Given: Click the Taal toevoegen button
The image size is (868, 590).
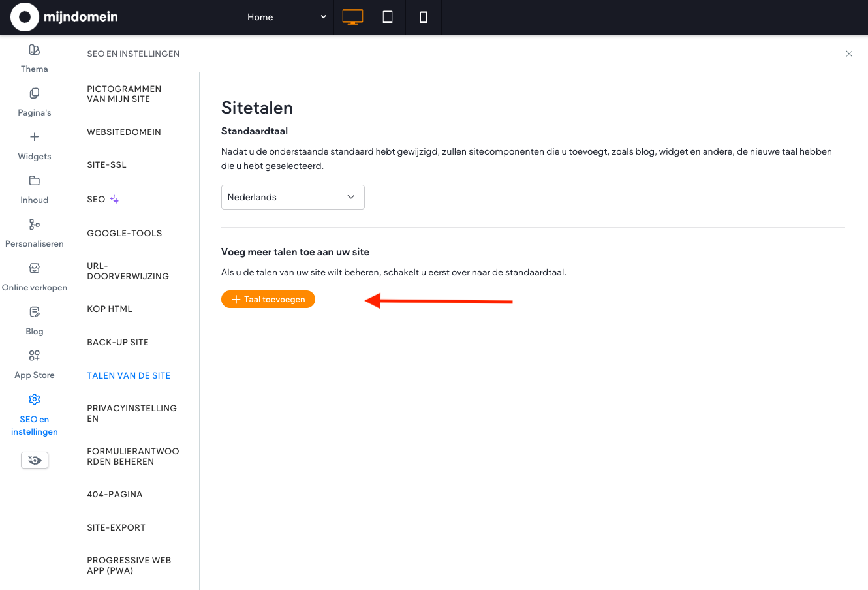Looking at the screenshot, I should pos(268,300).
